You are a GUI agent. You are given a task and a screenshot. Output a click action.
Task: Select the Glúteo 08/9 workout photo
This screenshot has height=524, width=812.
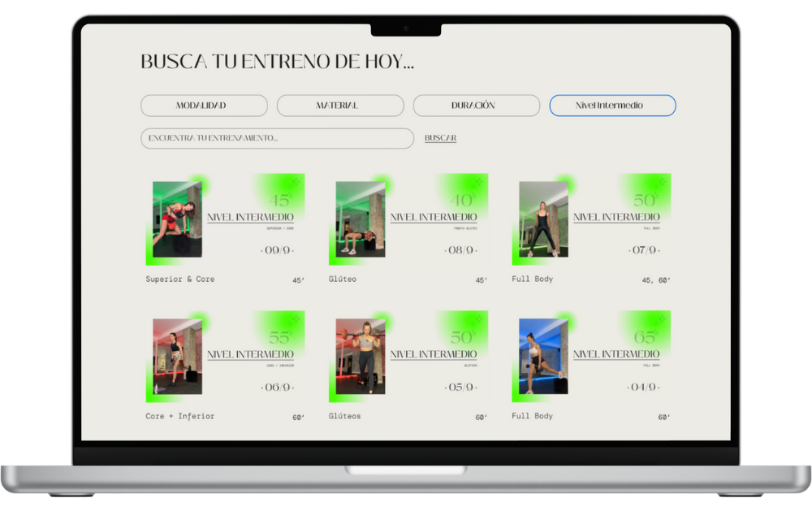[x=361, y=219]
